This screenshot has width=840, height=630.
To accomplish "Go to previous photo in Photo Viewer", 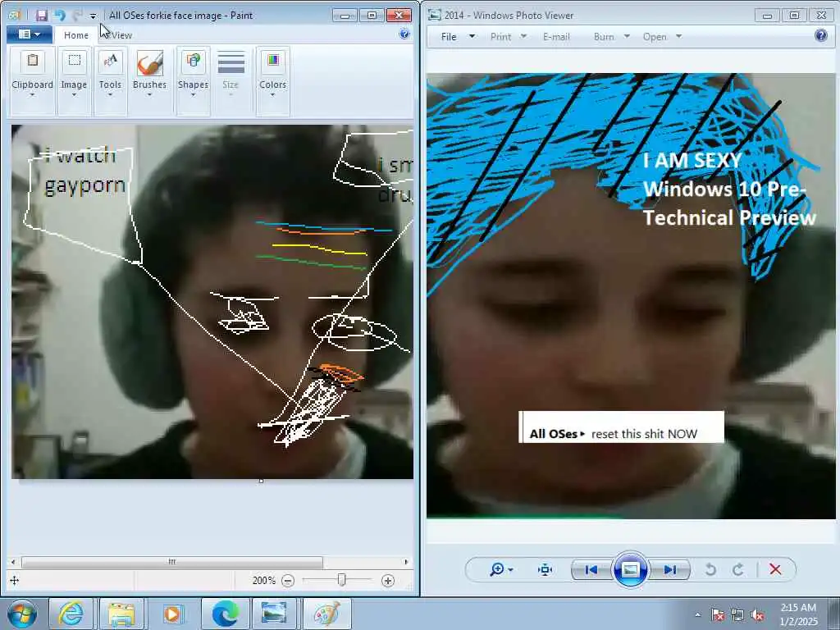I will 591,569.
